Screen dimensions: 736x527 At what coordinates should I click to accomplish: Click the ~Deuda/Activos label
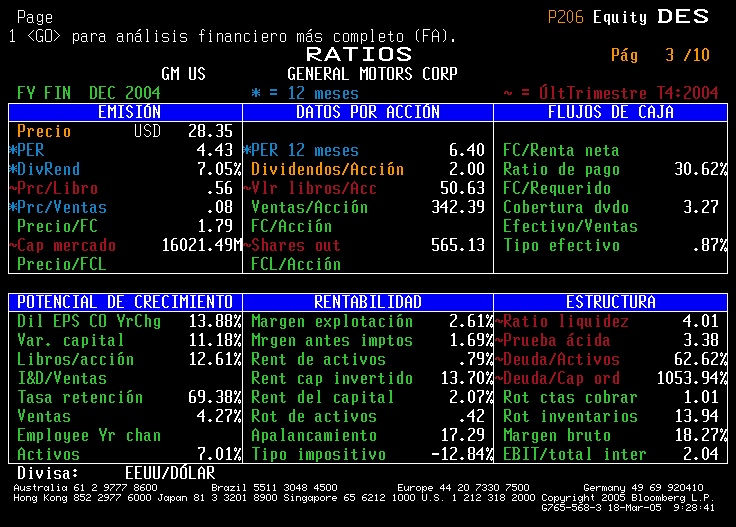coord(557,359)
